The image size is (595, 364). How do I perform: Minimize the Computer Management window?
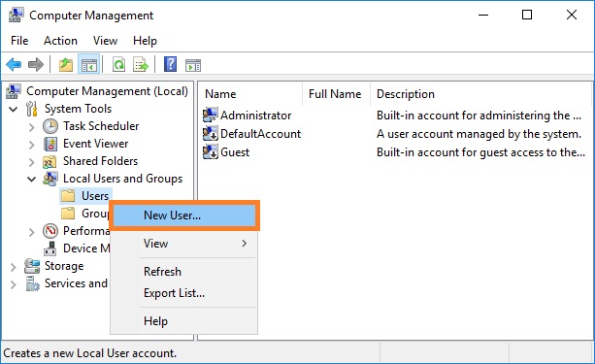click(483, 15)
